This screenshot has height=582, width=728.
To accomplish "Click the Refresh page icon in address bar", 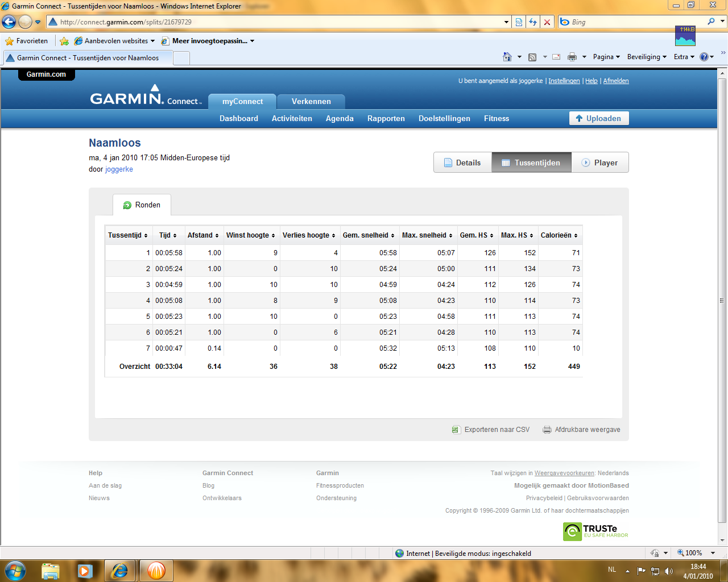I will [533, 22].
